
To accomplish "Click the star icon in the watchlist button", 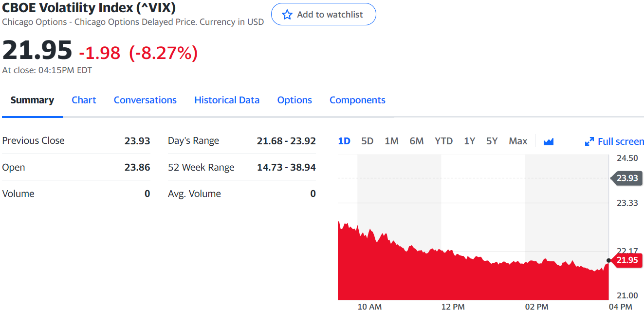I will click(x=287, y=15).
